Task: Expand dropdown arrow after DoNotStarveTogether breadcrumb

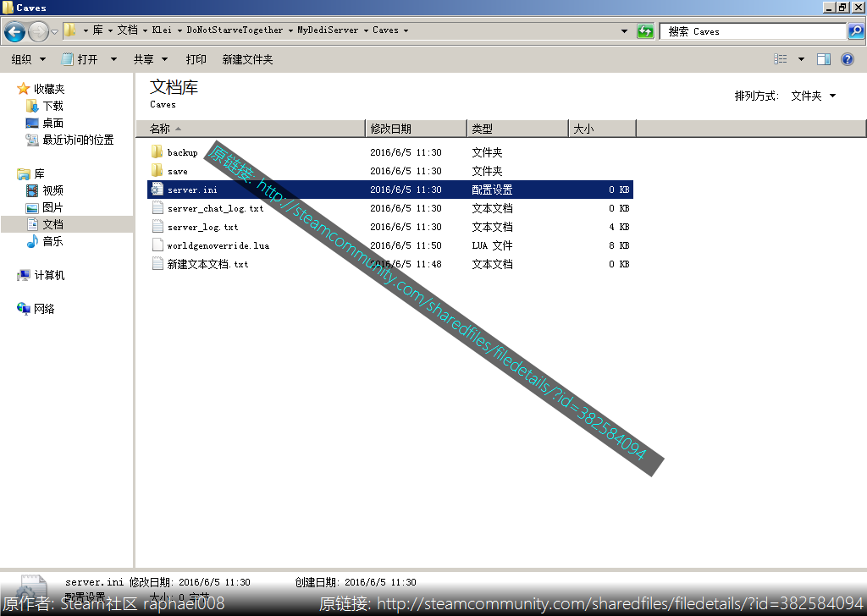Action: [x=290, y=30]
